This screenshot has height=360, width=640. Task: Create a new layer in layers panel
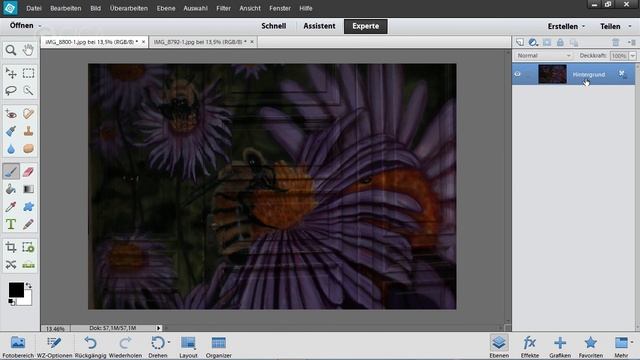pos(520,42)
